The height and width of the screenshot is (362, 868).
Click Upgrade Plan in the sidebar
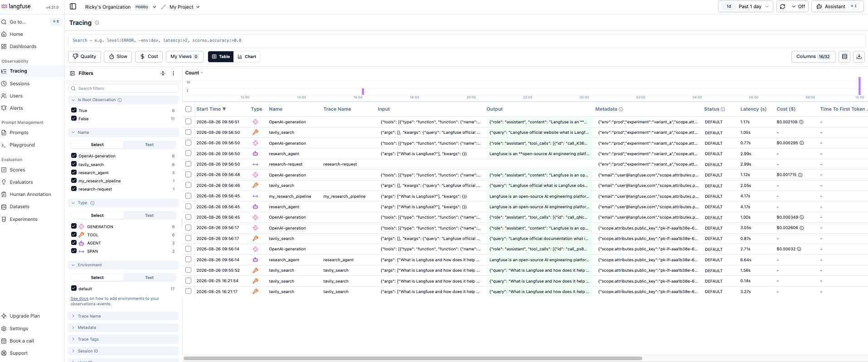coord(24,316)
